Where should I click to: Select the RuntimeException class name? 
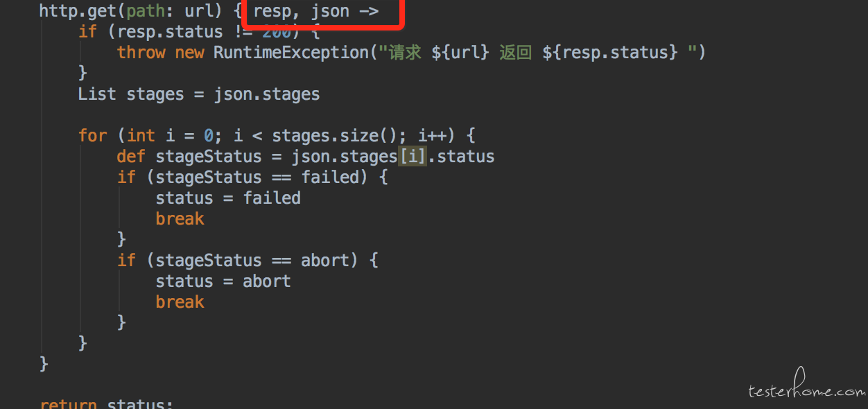290,53
